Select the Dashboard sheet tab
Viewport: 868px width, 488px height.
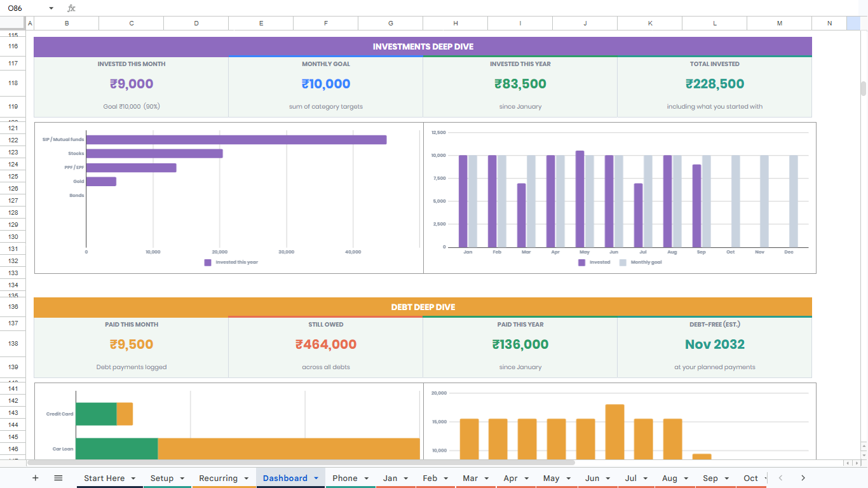(285, 478)
